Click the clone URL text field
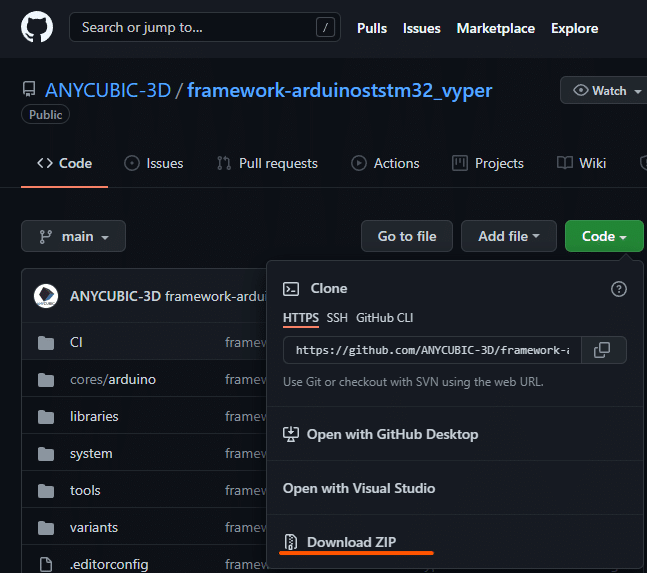Viewport: 647px width, 573px height. pos(432,350)
